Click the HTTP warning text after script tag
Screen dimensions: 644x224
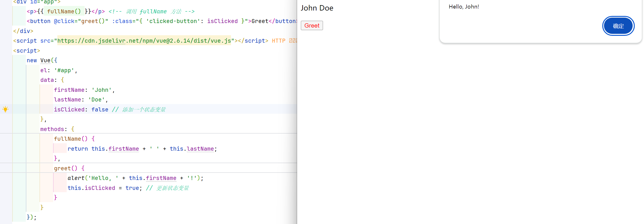pos(284,41)
